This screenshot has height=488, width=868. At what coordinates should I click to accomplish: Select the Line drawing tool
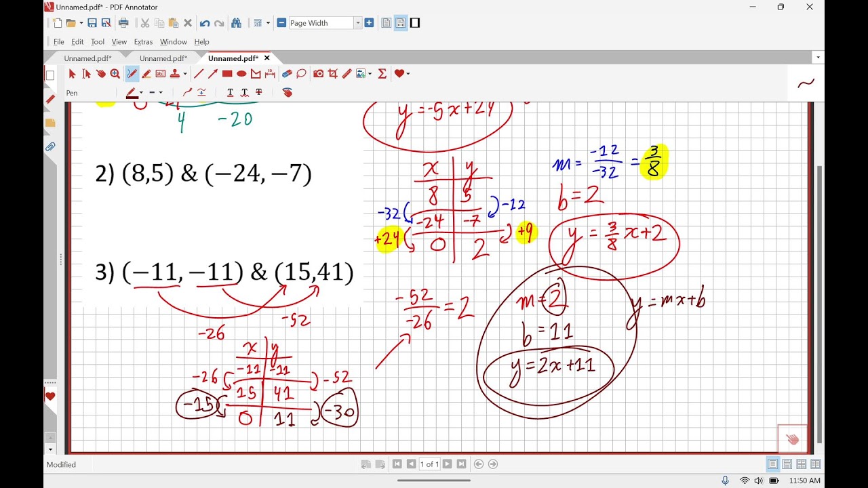199,74
